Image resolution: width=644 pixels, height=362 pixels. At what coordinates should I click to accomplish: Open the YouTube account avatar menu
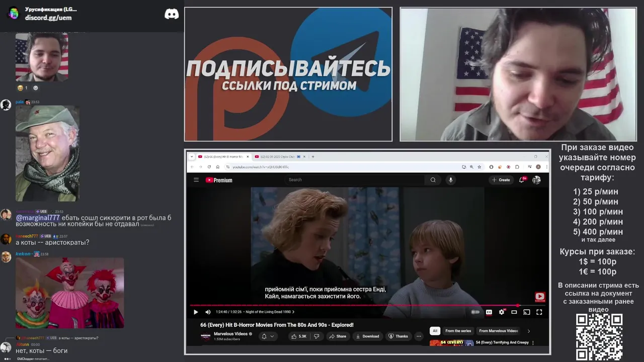click(536, 180)
